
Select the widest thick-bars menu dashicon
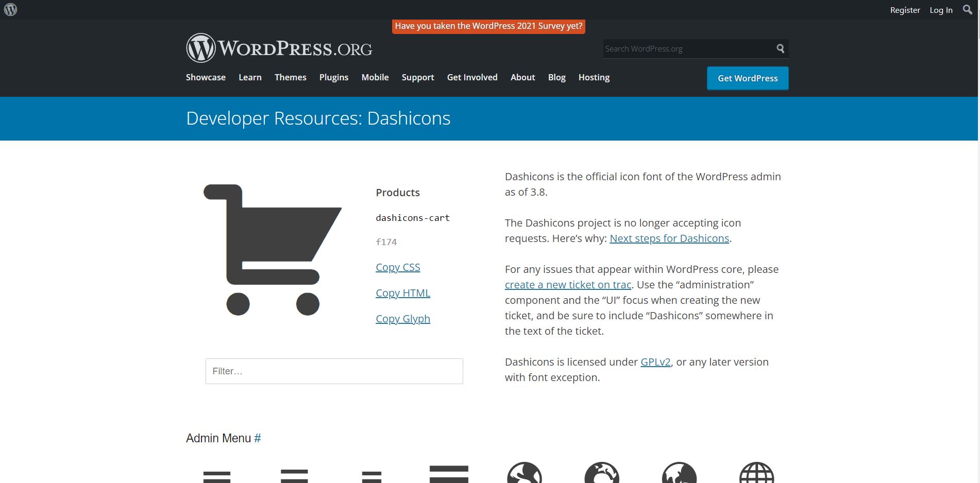click(449, 474)
